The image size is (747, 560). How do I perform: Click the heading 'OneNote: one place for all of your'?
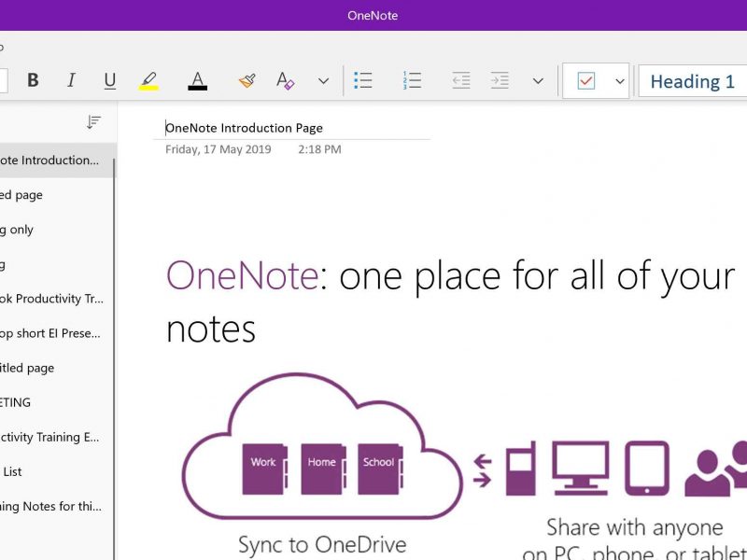[450, 276]
